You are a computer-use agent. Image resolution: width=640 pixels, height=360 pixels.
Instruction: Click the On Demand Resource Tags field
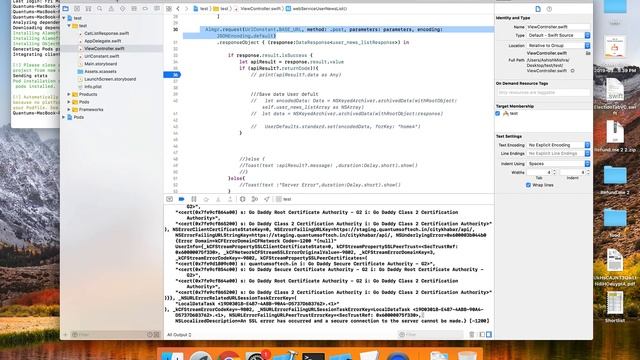click(x=543, y=93)
